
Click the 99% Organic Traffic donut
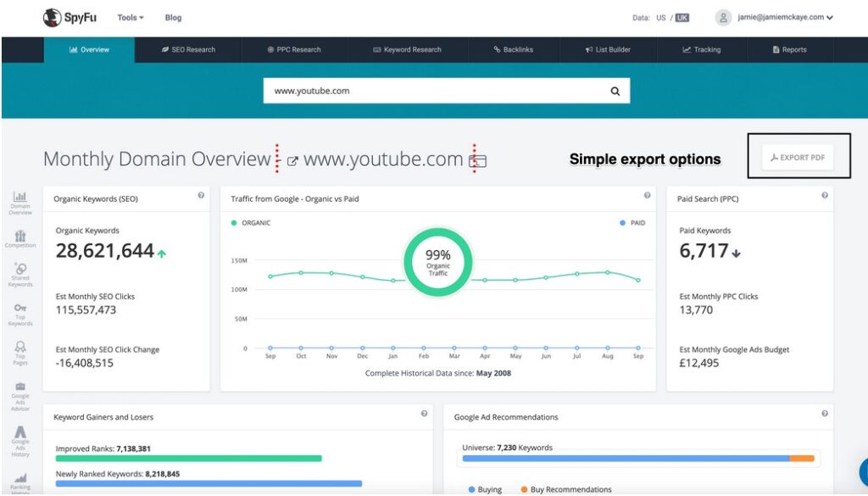click(x=438, y=262)
